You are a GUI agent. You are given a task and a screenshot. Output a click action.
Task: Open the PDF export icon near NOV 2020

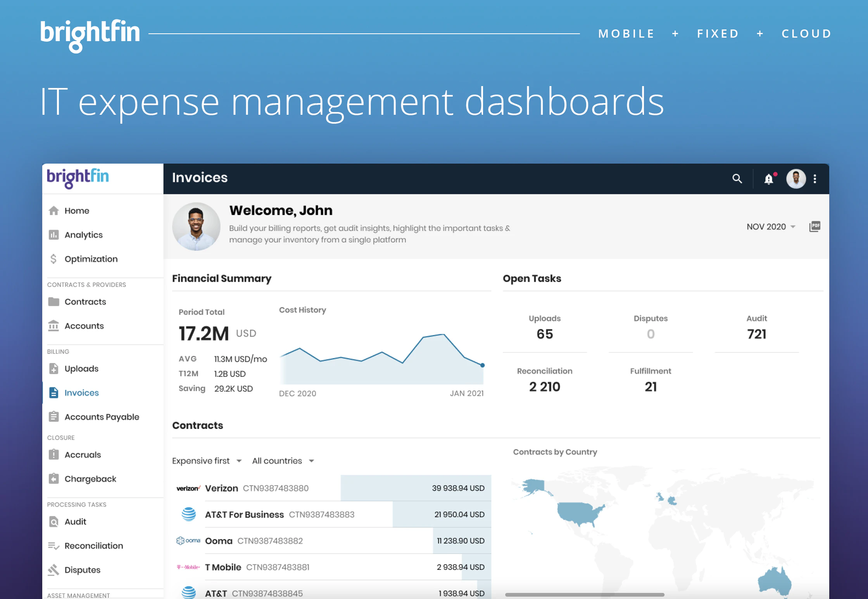pyautogui.click(x=815, y=226)
